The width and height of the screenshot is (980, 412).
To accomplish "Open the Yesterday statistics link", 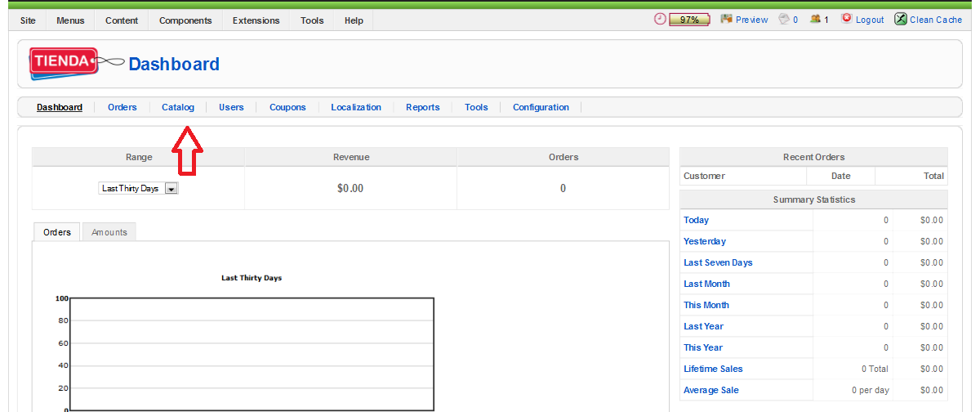I will [705, 241].
